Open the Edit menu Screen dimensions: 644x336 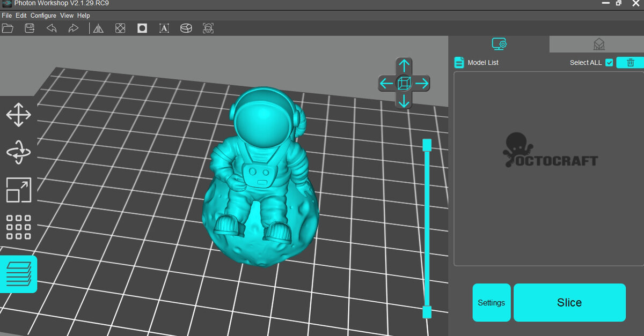21,16
